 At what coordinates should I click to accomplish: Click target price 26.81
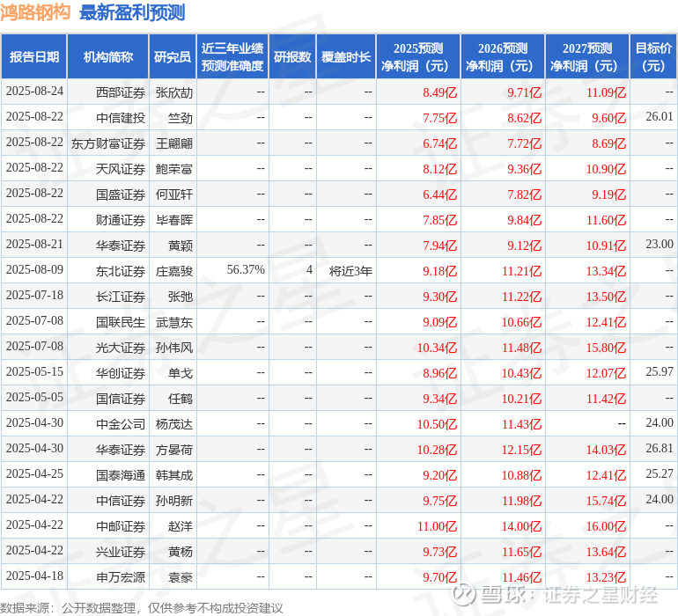click(660, 448)
